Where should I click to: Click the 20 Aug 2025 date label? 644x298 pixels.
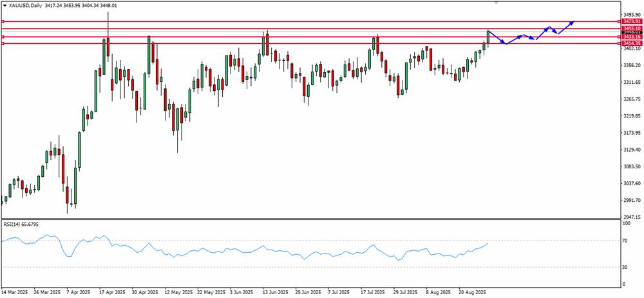click(x=472, y=292)
